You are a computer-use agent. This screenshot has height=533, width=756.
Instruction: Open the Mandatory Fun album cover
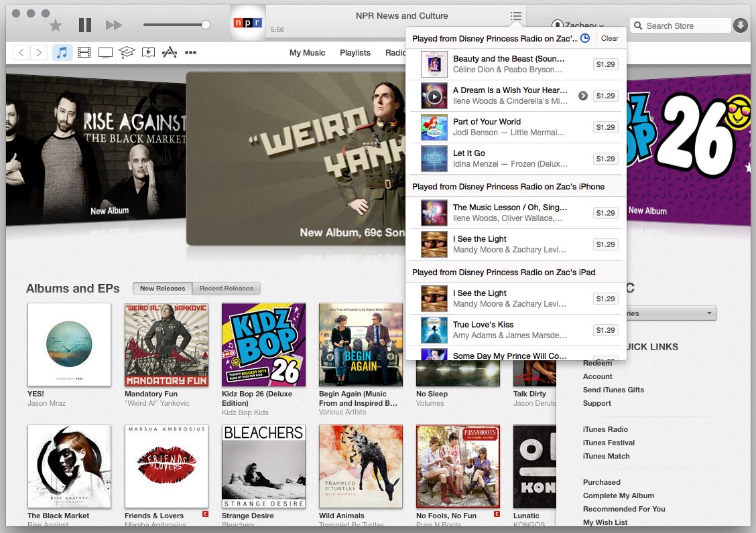(166, 345)
